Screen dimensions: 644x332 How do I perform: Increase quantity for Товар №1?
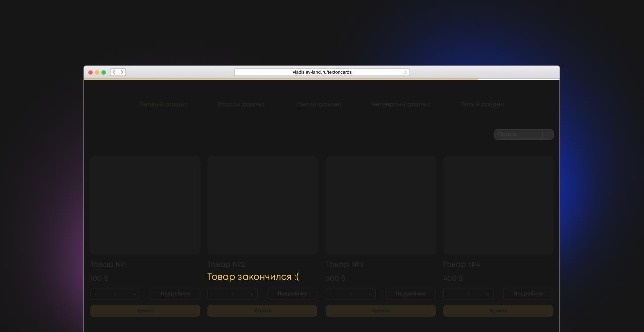pyautogui.click(x=134, y=294)
